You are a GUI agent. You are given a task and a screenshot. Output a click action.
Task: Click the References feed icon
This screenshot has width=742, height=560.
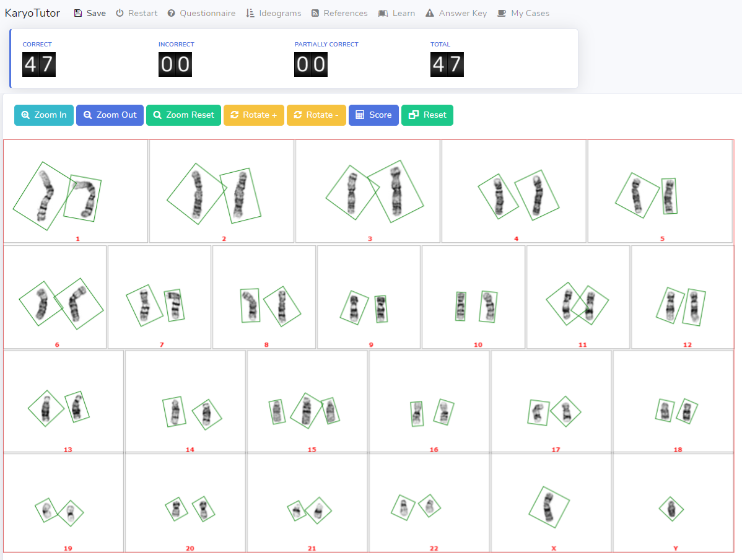pos(315,13)
